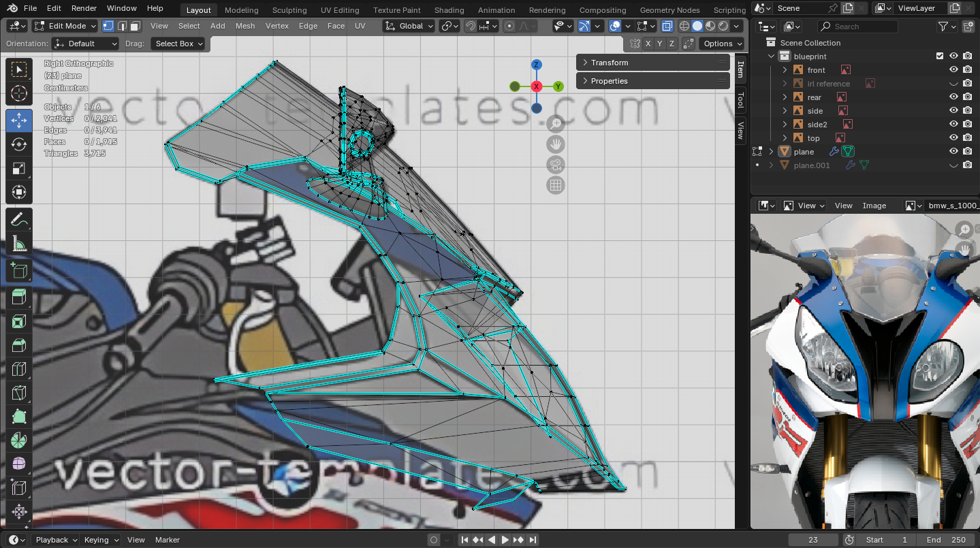
Task: Click the play animation button
Action: click(x=505, y=540)
